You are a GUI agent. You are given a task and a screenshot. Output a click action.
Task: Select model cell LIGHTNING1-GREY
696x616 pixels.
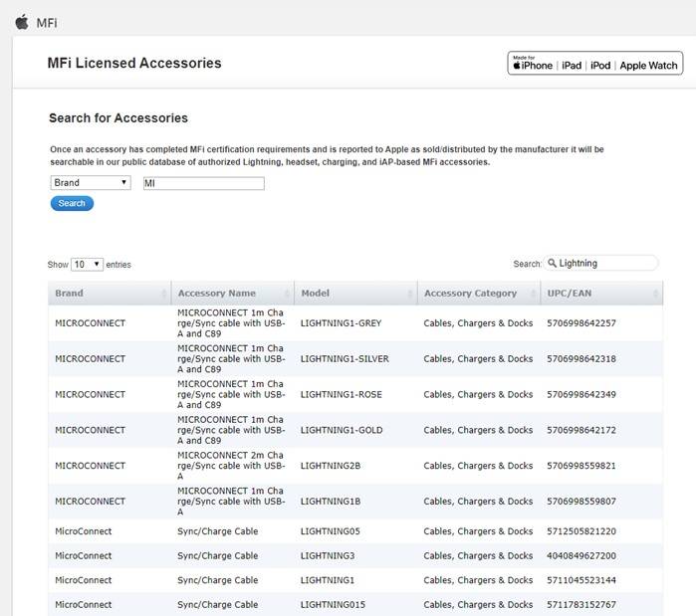coord(341,323)
